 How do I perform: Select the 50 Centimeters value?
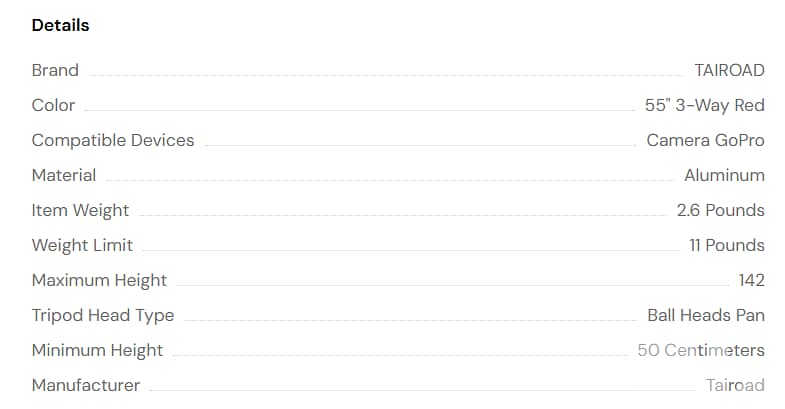tap(701, 351)
